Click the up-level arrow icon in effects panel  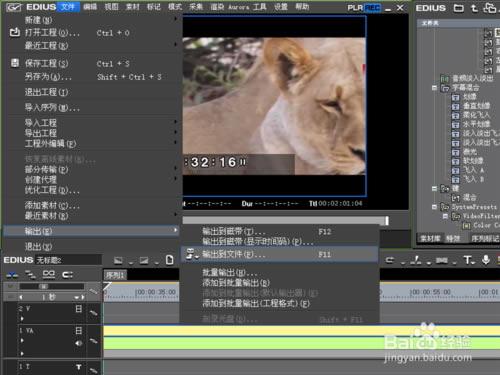click(x=474, y=8)
